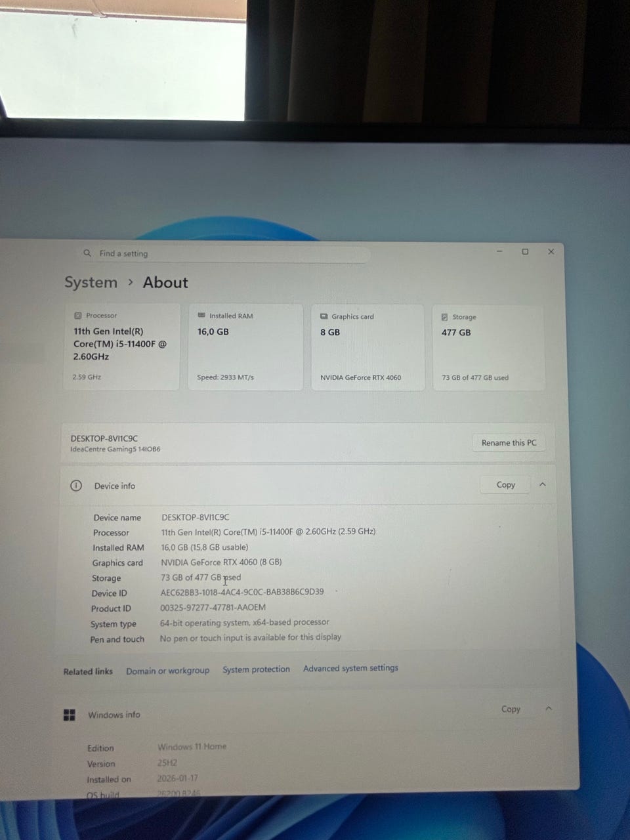
Task: Minimize the Settings window
Action: point(500,251)
